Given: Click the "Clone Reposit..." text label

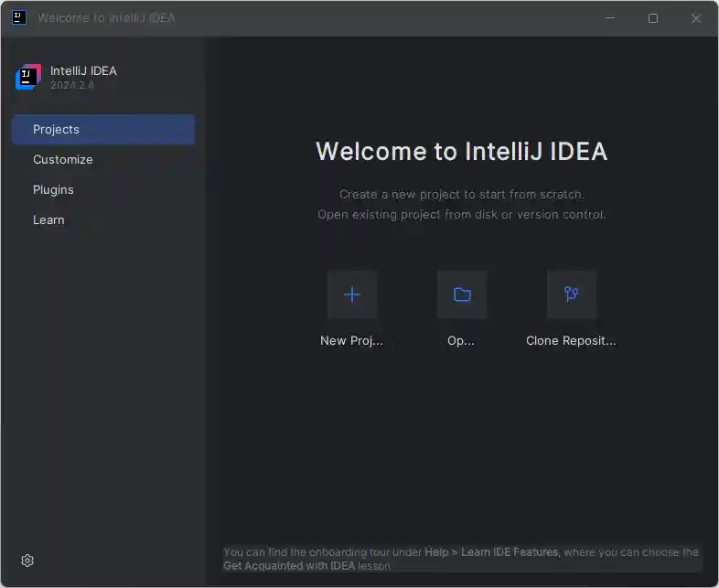Looking at the screenshot, I should coord(571,341).
